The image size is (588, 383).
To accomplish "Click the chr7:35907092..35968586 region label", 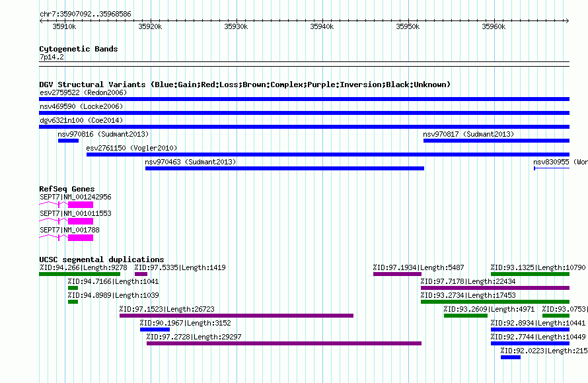I will point(85,15).
